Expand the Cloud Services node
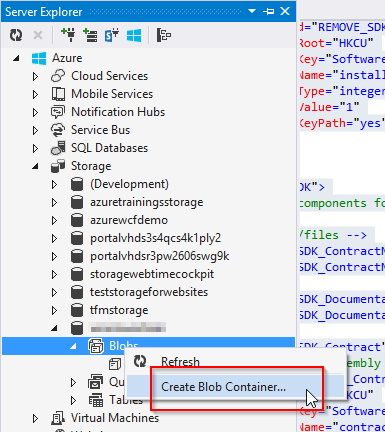Image resolution: width=385 pixels, height=432 pixels. (x=35, y=76)
